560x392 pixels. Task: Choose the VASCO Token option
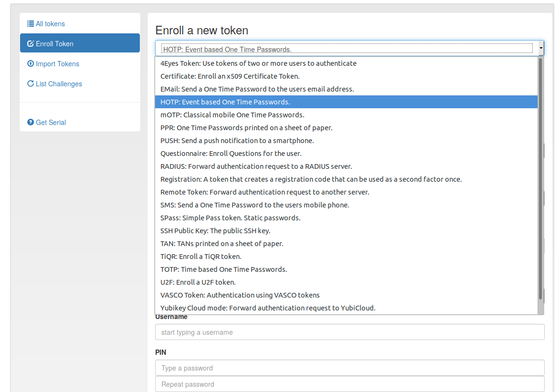[x=347, y=295]
